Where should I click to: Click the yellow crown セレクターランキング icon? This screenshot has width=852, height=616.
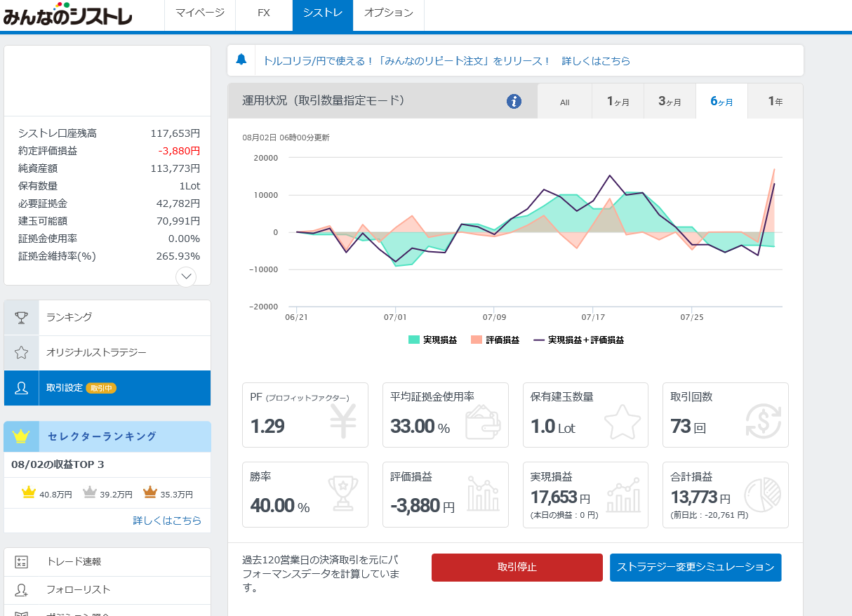[x=22, y=436]
